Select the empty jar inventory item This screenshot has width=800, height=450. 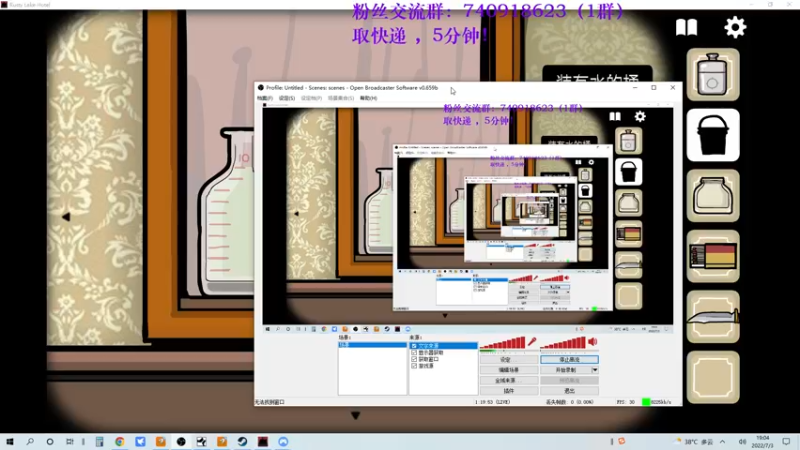(x=713, y=195)
